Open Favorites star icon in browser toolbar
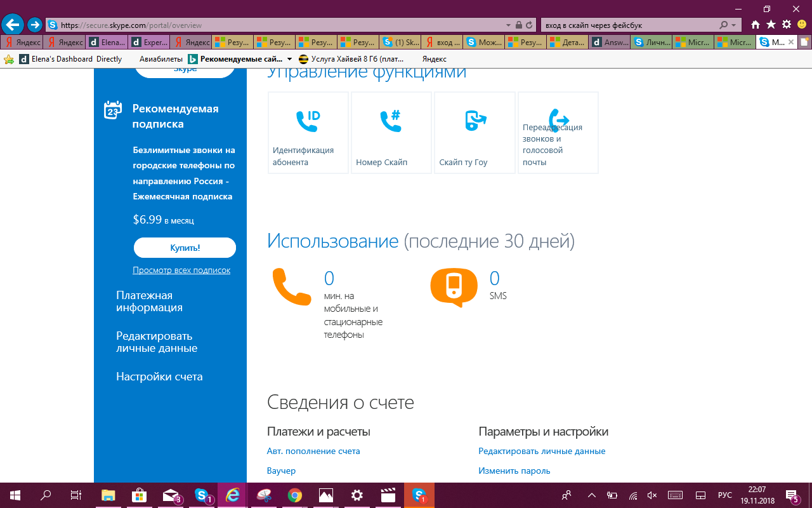The width and height of the screenshot is (812, 508). pos(771,25)
